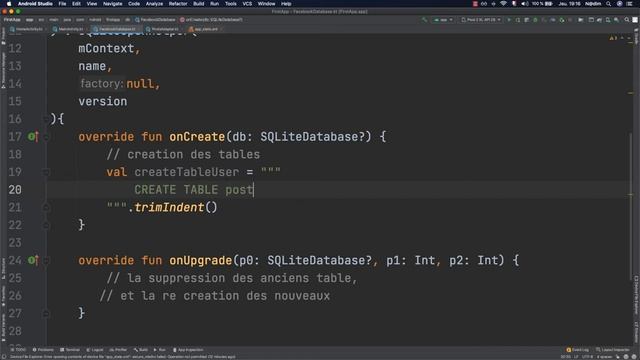Open the Build tool window button
The height and width of the screenshot is (360, 640).
tap(141, 350)
